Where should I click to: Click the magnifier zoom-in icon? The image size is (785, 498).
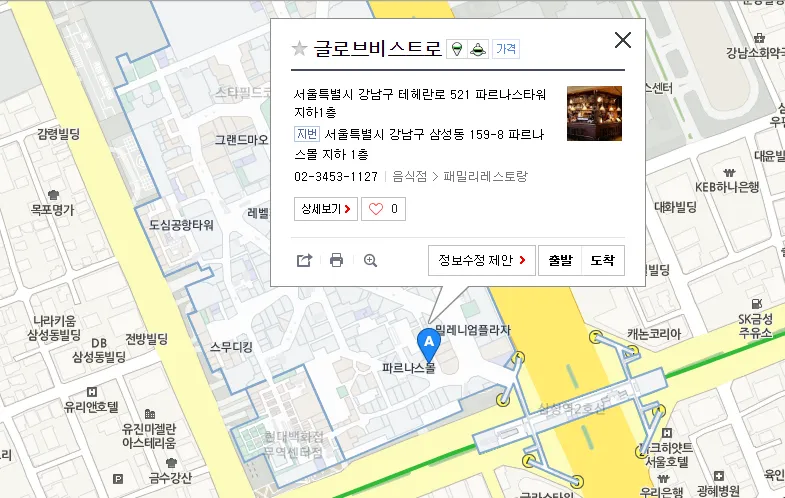point(370,260)
